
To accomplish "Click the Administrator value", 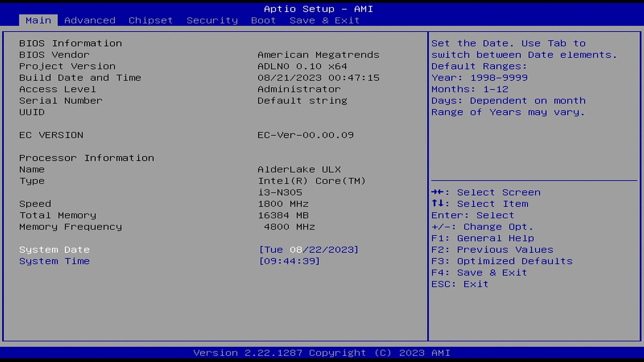I will [299, 89].
